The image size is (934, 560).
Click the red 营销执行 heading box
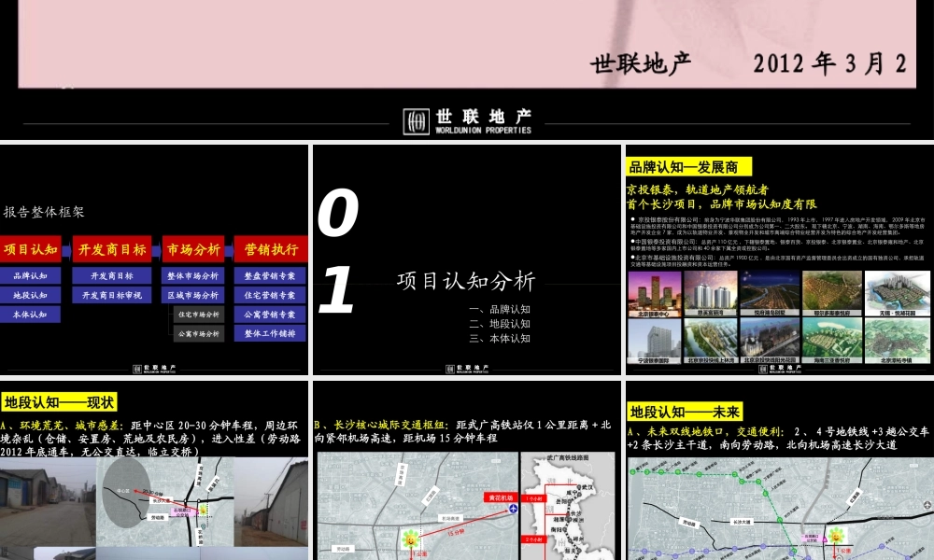(x=271, y=249)
